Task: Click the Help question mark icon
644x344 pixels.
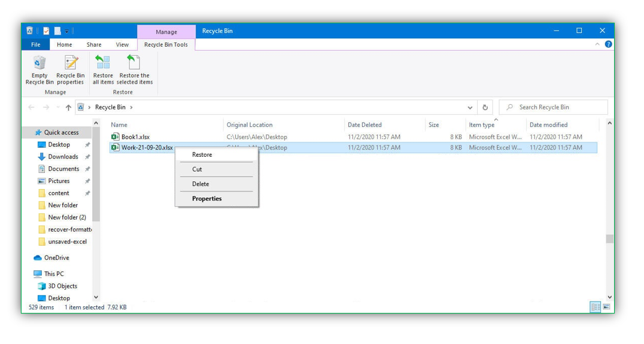Action: click(x=608, y=44)
